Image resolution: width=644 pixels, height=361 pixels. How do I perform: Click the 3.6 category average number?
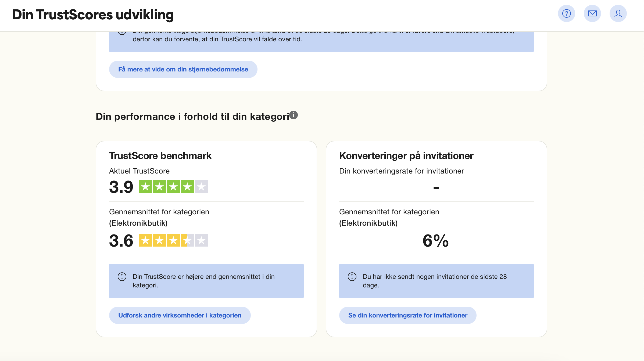point(121,241)
